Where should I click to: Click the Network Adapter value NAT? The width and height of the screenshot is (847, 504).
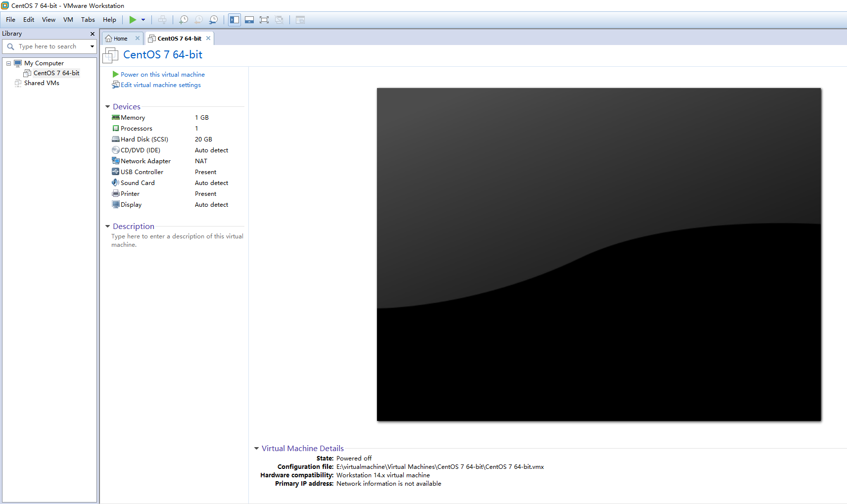tap(201, 161)
